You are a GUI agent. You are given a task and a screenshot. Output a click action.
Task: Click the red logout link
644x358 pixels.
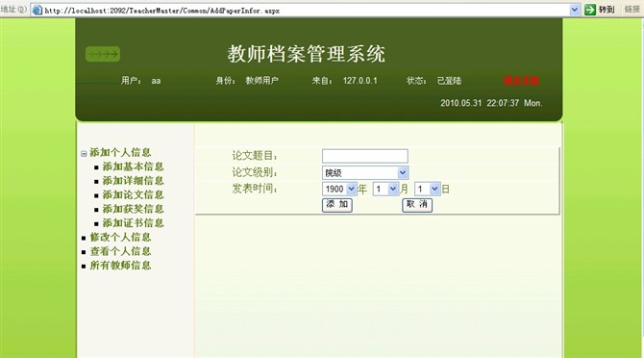(521, 81)
